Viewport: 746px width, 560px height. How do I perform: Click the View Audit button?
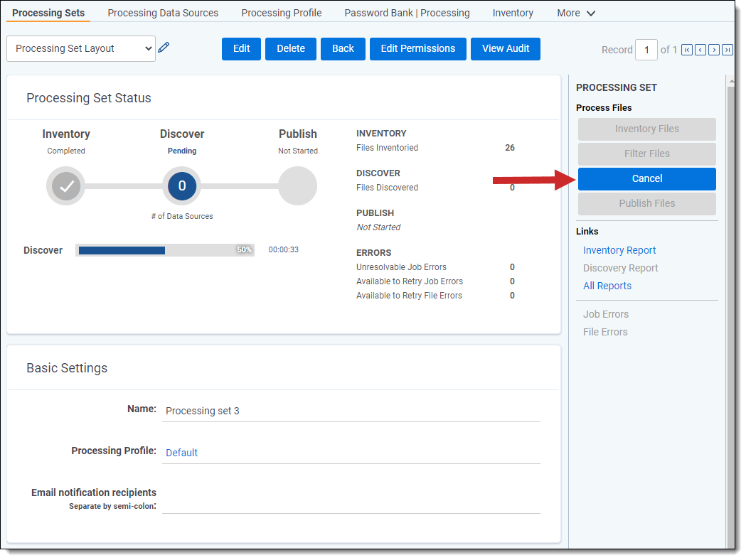tap(505, 49)
